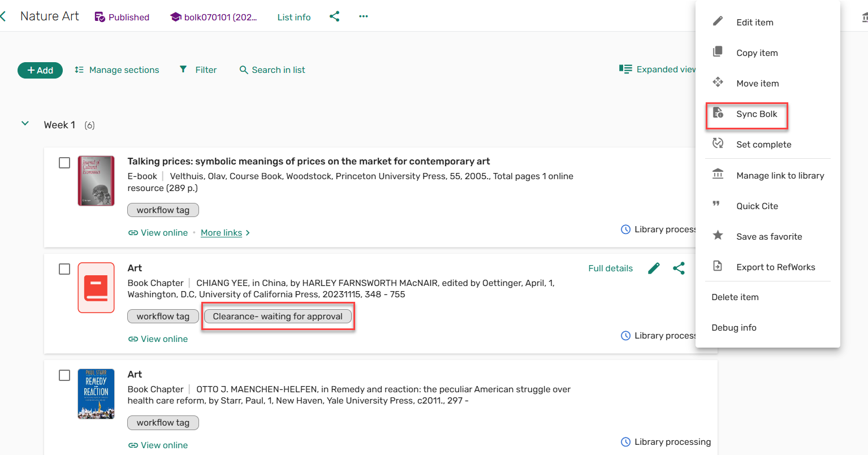
Task: Open Manage sections options
Action: [x=117, y=70]
